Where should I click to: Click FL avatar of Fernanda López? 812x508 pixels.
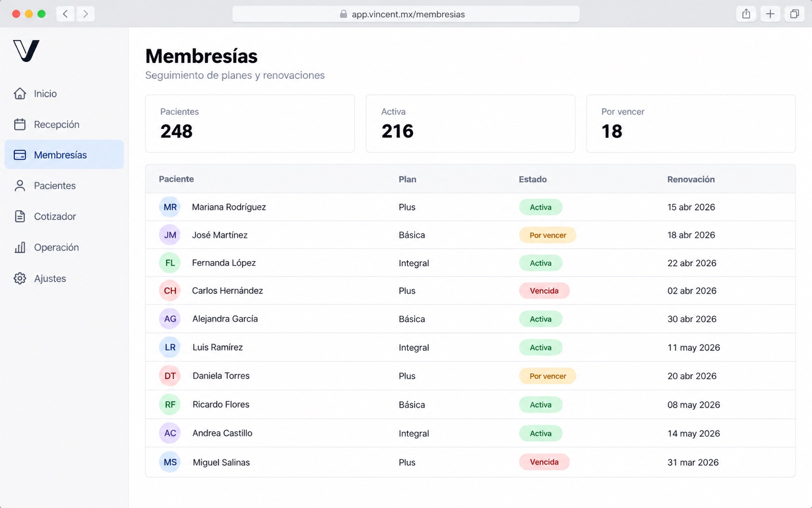coord(170,263)
